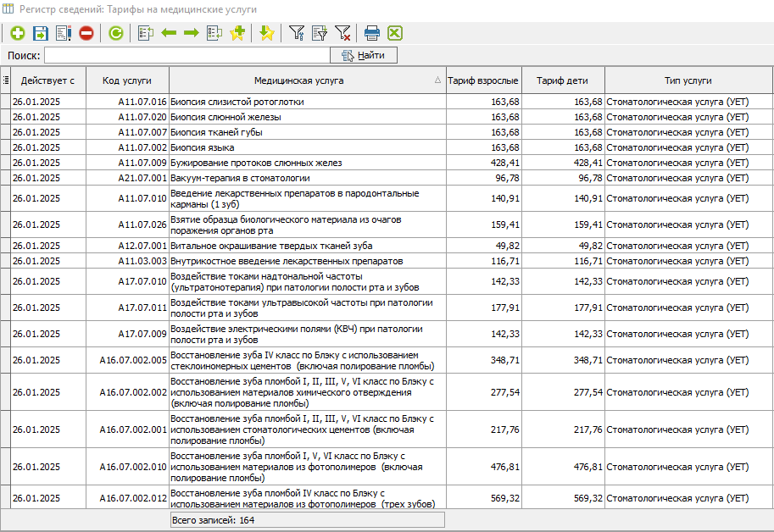Click the green left arrow icon

click(169, 33)
